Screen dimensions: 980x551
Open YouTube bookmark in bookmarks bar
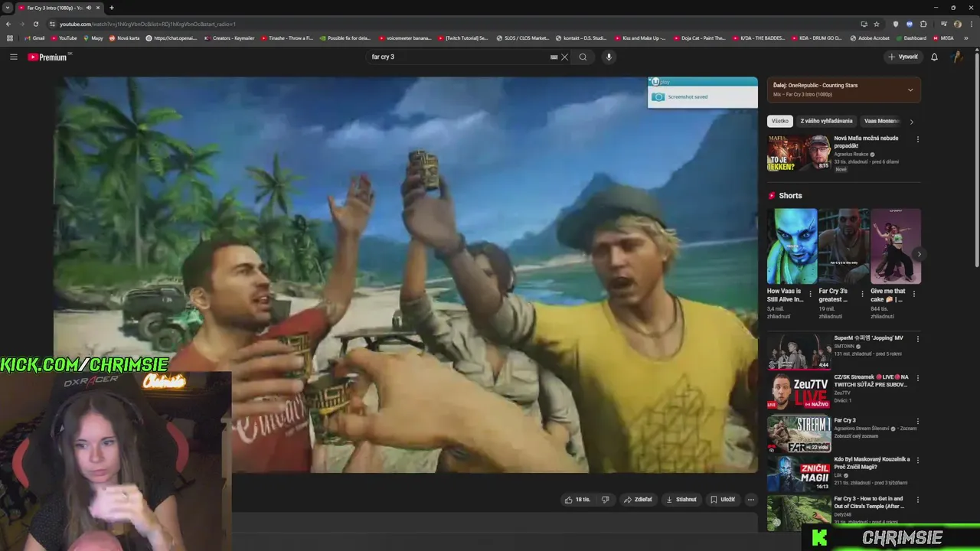tap(64, 37)
